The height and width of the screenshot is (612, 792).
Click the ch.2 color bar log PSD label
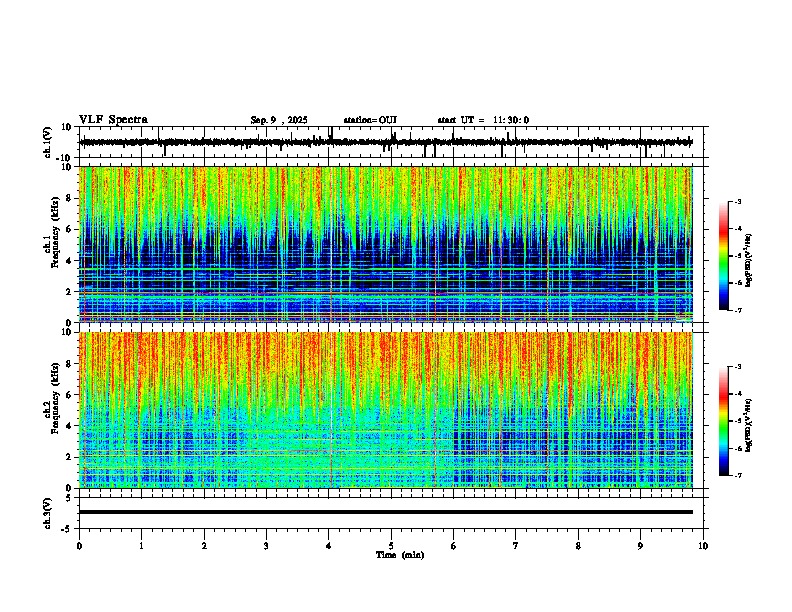pos(749,425)
